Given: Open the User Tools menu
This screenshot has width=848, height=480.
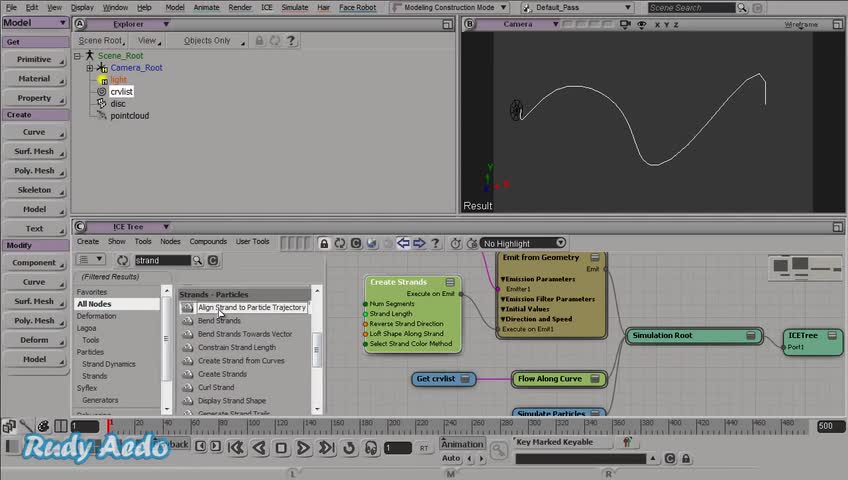Looking at the screenshot, I should (x=253, y=242).
